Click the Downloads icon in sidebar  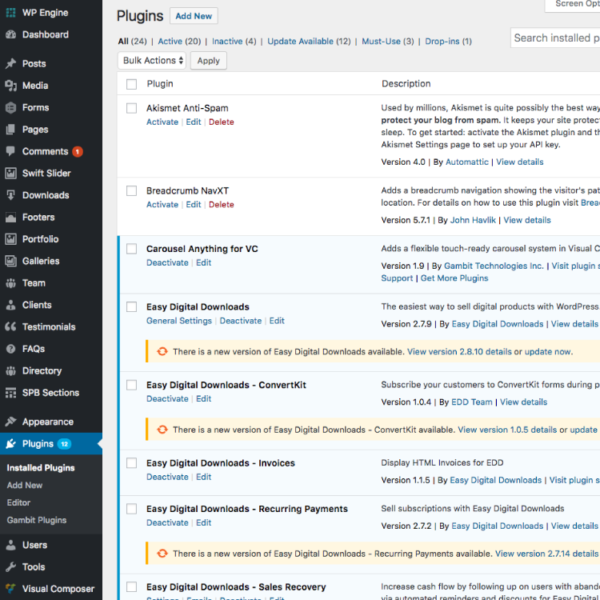11,195
